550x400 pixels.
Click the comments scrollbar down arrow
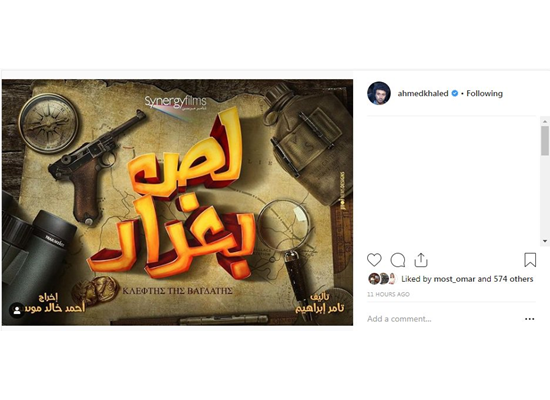(545, 241)
